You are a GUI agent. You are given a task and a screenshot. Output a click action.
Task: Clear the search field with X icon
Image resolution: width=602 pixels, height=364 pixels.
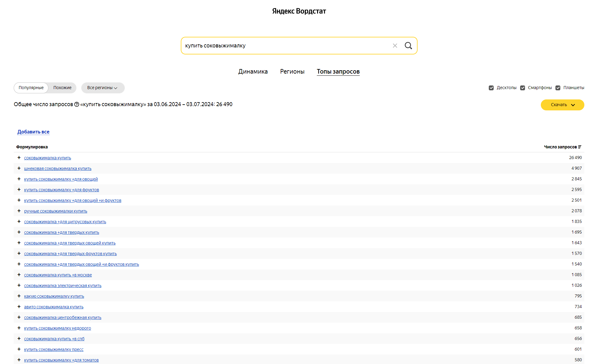395,46
